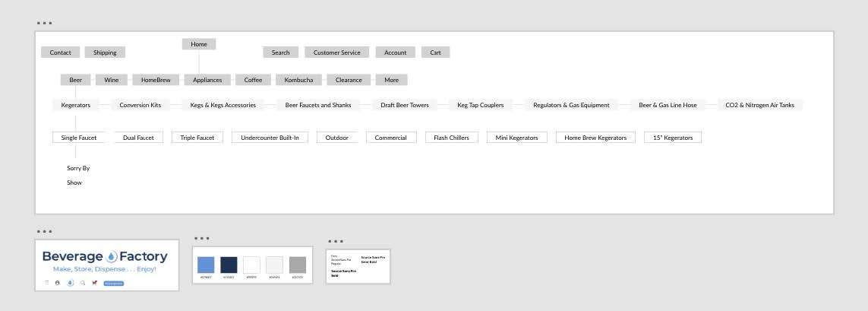Click the HomeBrew category node
The height and width of the screenshot is (311, 868).
tap(156, 80)
